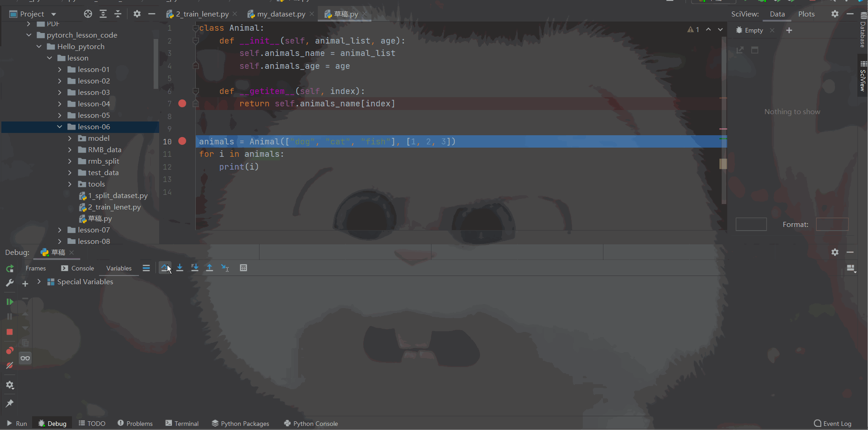Open View Breakpoints double red circle icon
This screenshot has width=868, height=430.
(x=10, y=351)
